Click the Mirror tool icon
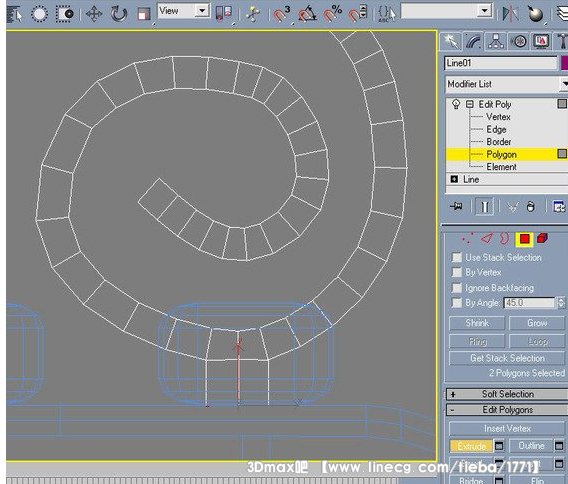 [510, 14]
